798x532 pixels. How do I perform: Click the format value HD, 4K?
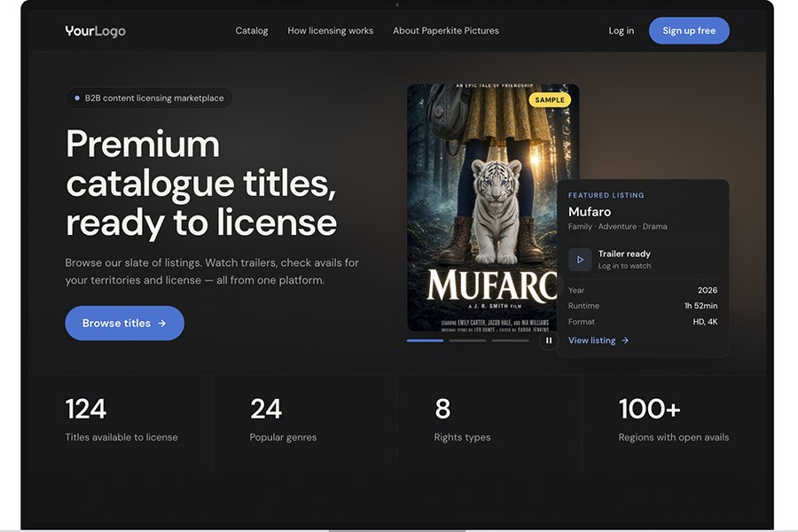[x=706, y=321]
